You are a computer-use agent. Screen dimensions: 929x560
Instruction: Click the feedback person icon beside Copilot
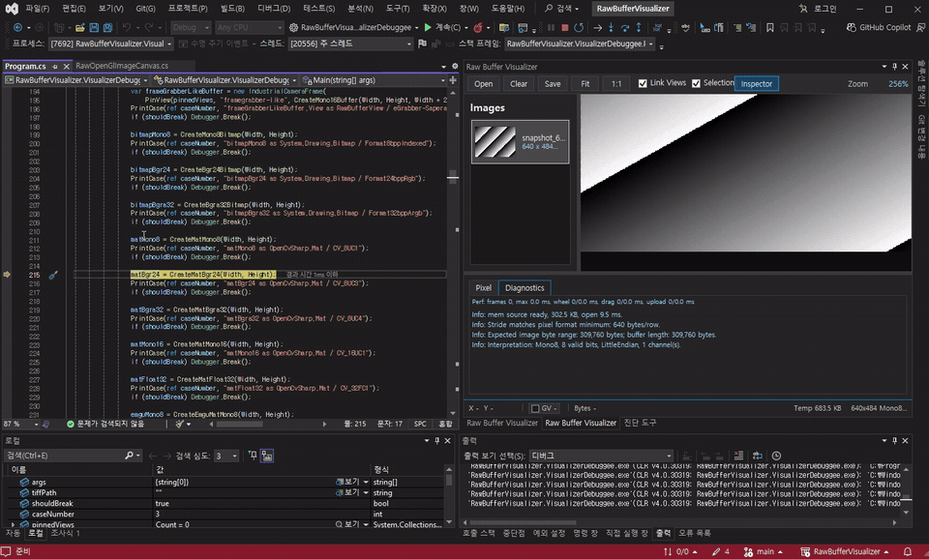coord(920,28)
